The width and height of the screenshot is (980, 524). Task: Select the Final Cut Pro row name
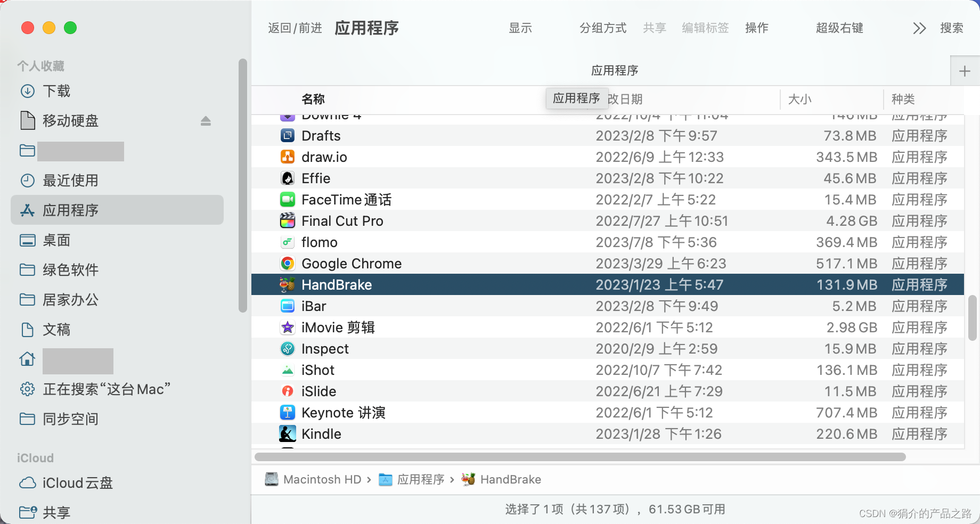tap(342, 221)
